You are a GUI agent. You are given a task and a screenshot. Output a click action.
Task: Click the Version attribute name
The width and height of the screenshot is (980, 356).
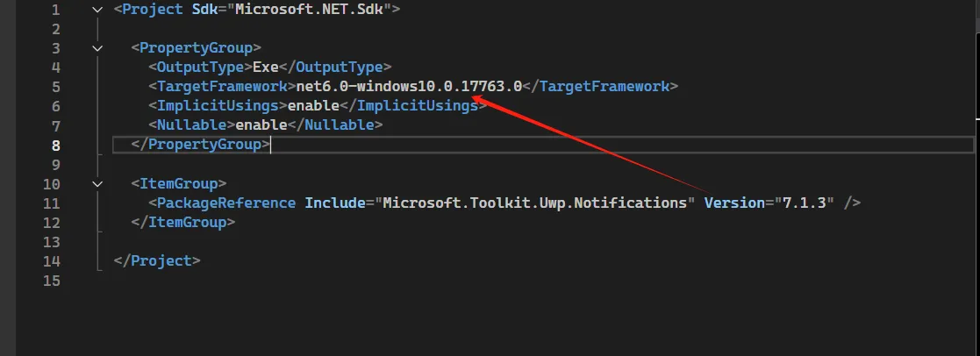734,203
